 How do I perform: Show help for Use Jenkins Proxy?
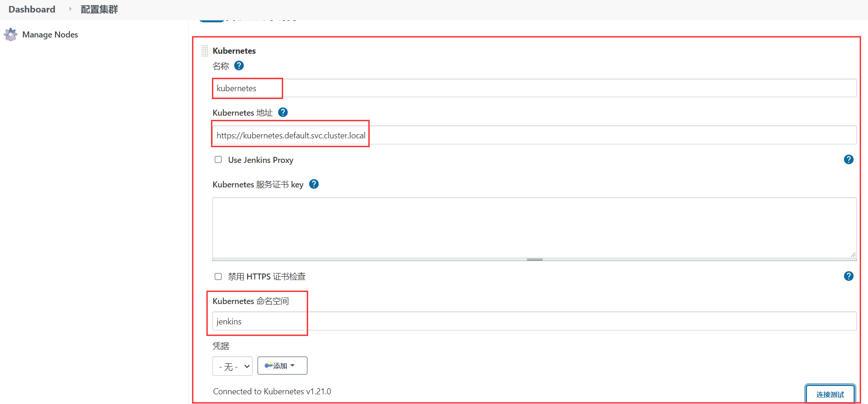pyautogui.click(x=849, y=160)
